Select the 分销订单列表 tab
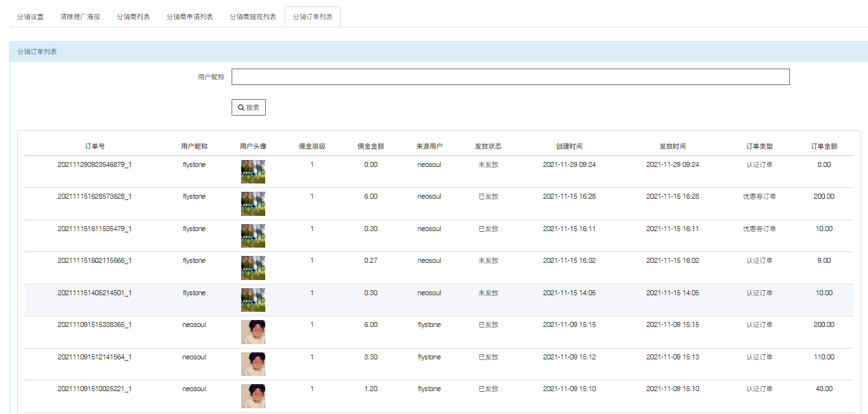868x414 pixels. point(313,17)
